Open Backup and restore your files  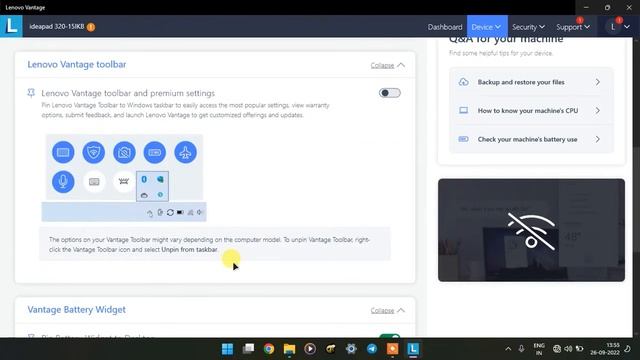(531, 82)
